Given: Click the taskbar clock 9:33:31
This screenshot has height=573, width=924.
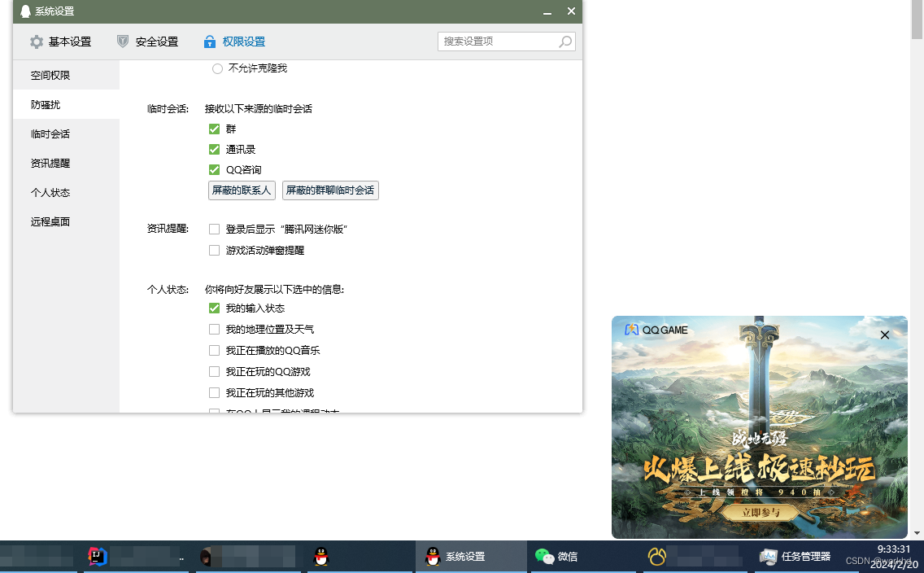Looking at the screenshot, I should (x=894, y=549).
